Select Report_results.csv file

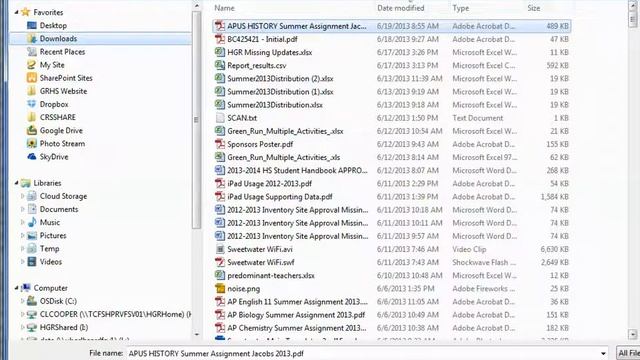click(392, 65)
